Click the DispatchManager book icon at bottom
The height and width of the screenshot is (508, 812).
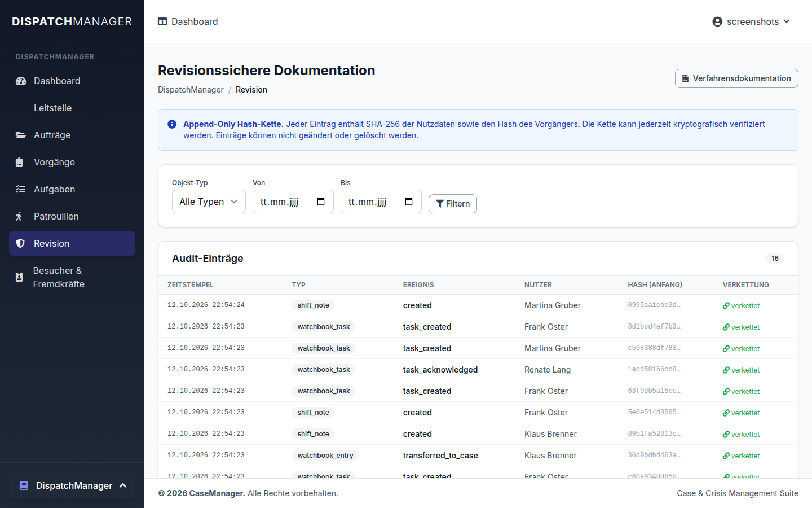tap(24, 485)
